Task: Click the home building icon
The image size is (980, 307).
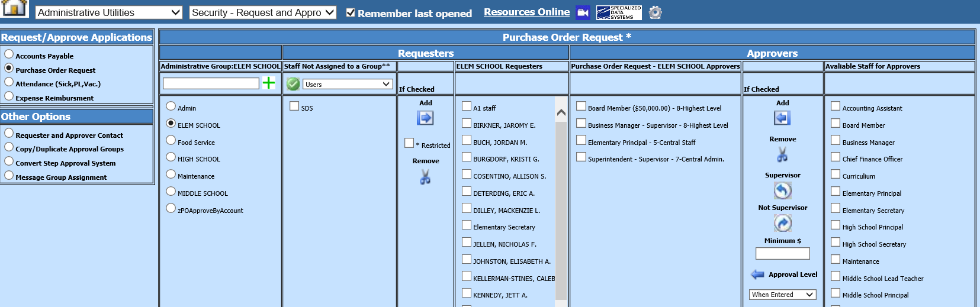Action: click(x=15, y=8)
